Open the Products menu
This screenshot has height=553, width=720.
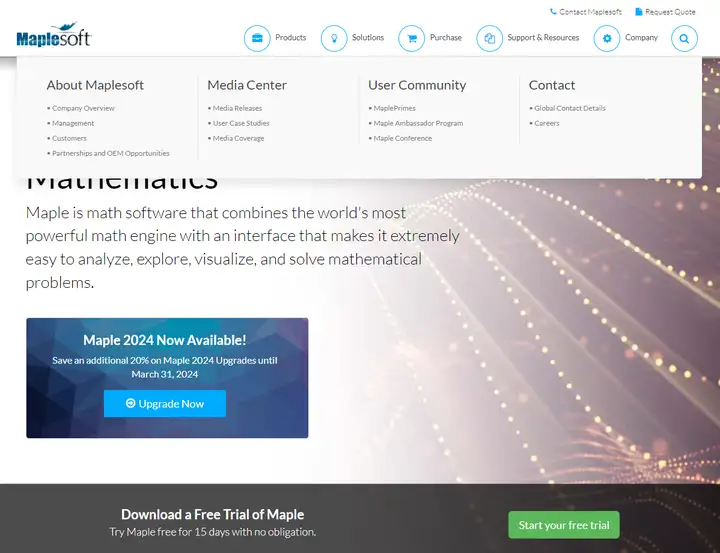[x=291, y=38]
